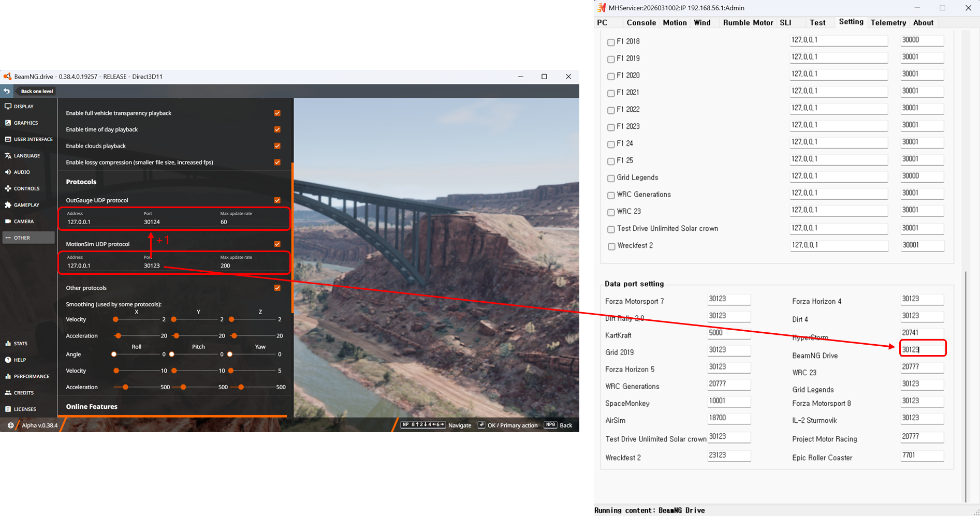
Task: Click the Wreckfest 2 port field showing 30001
Action: (x=922, y=245)
